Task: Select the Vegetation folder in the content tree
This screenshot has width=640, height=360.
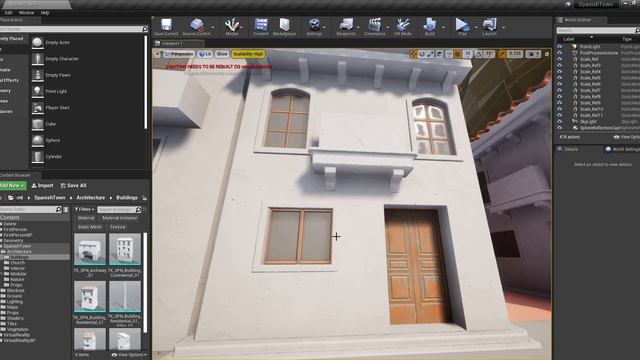Action: (17, 329)
